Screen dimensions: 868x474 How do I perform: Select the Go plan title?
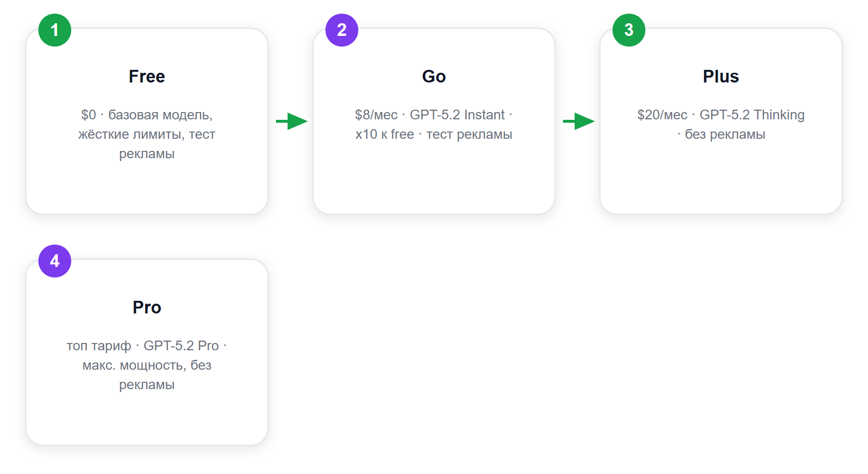pyautogui.click(x=434, y=77)
